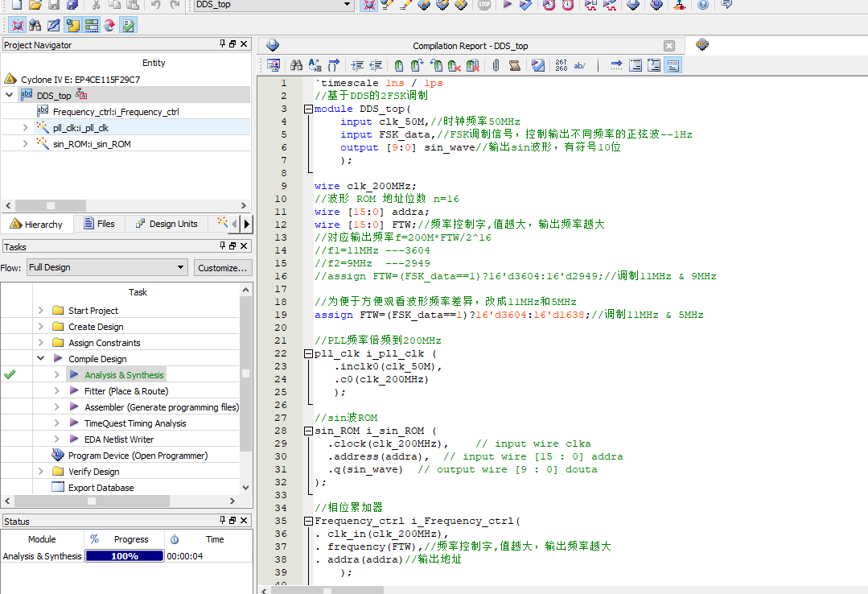
Task: Expand the pll_clk:i_pll_clk entity
Action: click(25, 127)
